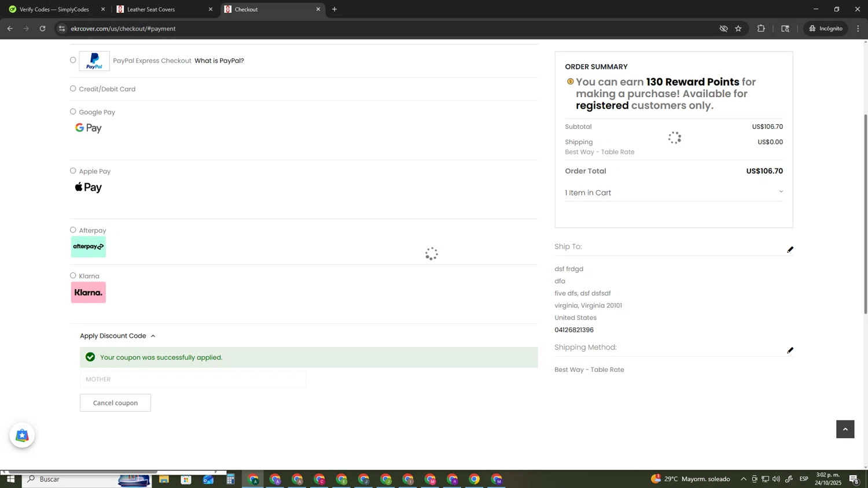The height and width of the screenshot is (488, 868).
Task: Click the Order Total amount US$106.70
Action: (764, 171)
